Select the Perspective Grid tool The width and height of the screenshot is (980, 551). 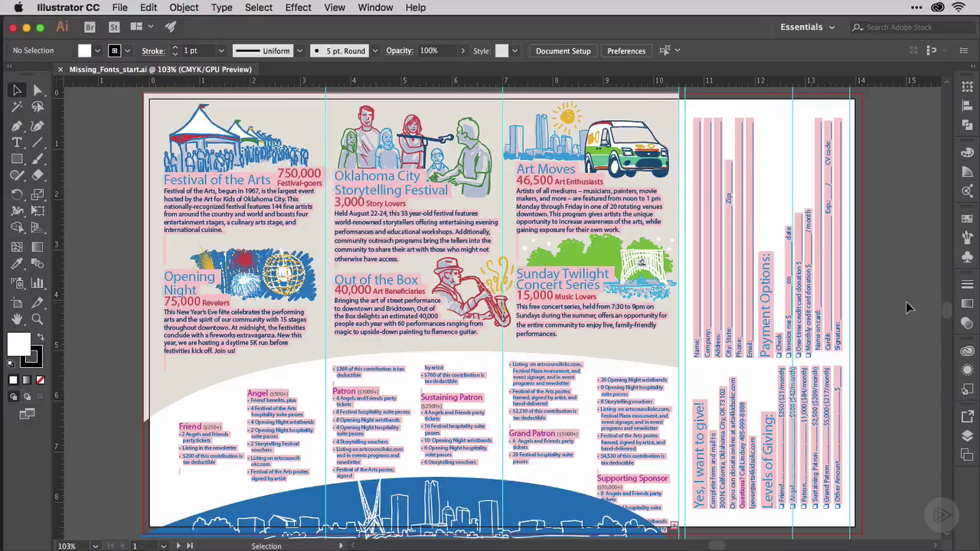[38, 227]
